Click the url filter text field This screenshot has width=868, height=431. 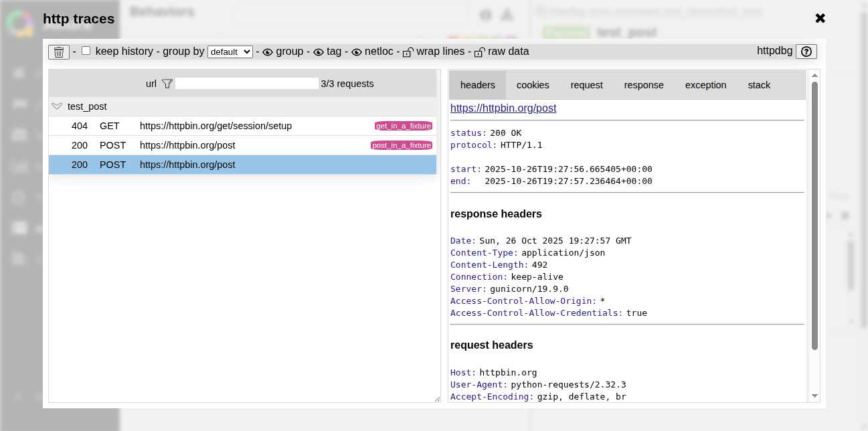pos(246,84)
